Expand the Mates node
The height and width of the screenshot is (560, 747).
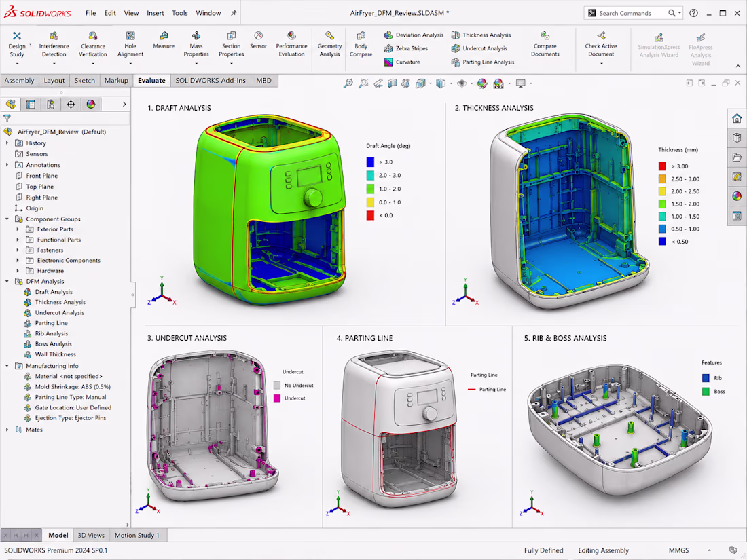coord(7,430)
